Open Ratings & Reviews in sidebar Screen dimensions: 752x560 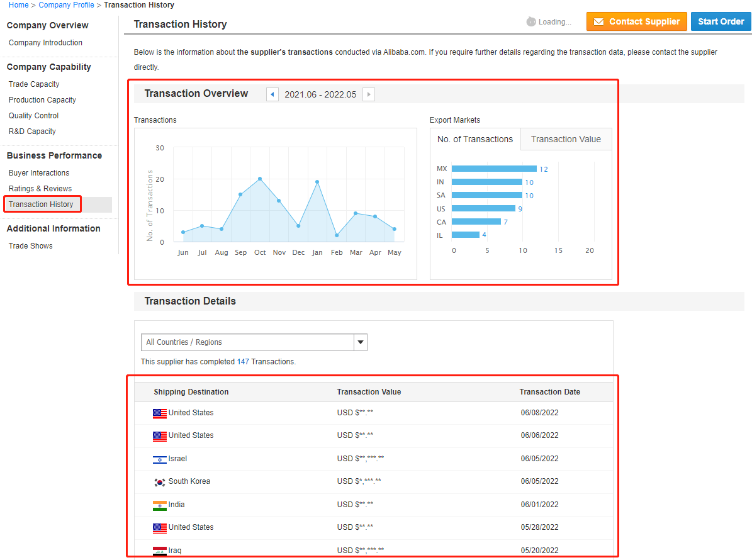pos(40,189)
